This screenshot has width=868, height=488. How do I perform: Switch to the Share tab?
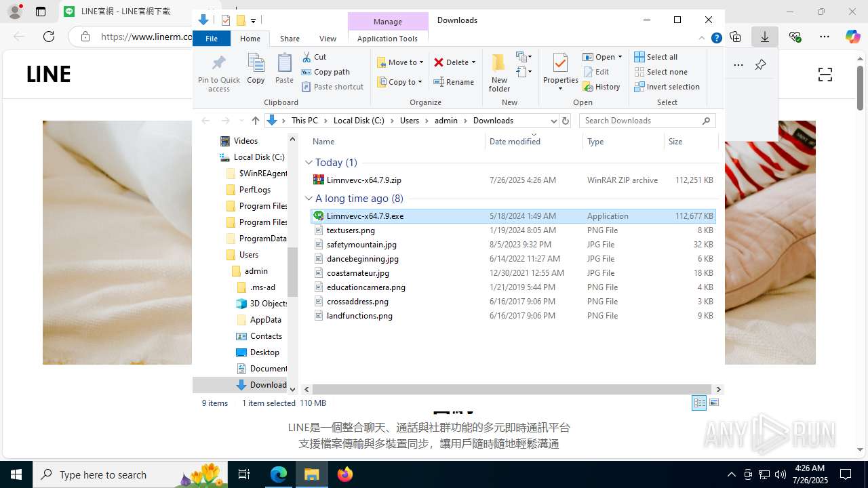tap(290, 39)
